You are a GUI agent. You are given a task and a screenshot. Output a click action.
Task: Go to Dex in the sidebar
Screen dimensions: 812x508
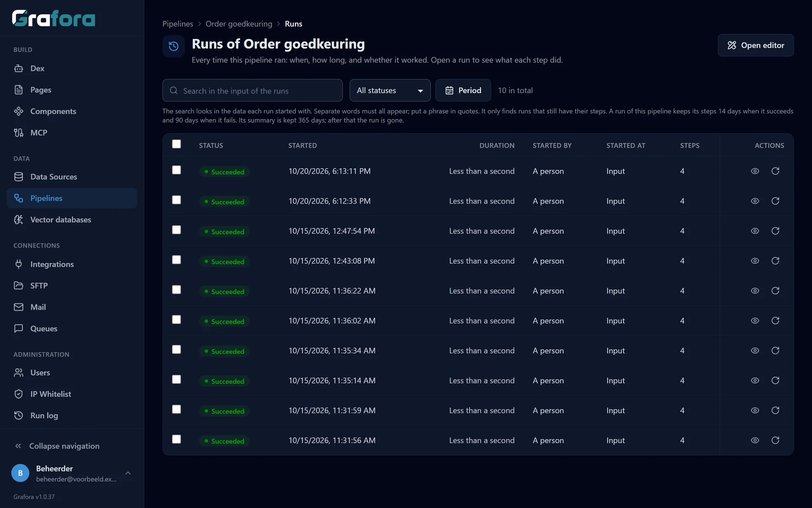click(x=72, y=68)
